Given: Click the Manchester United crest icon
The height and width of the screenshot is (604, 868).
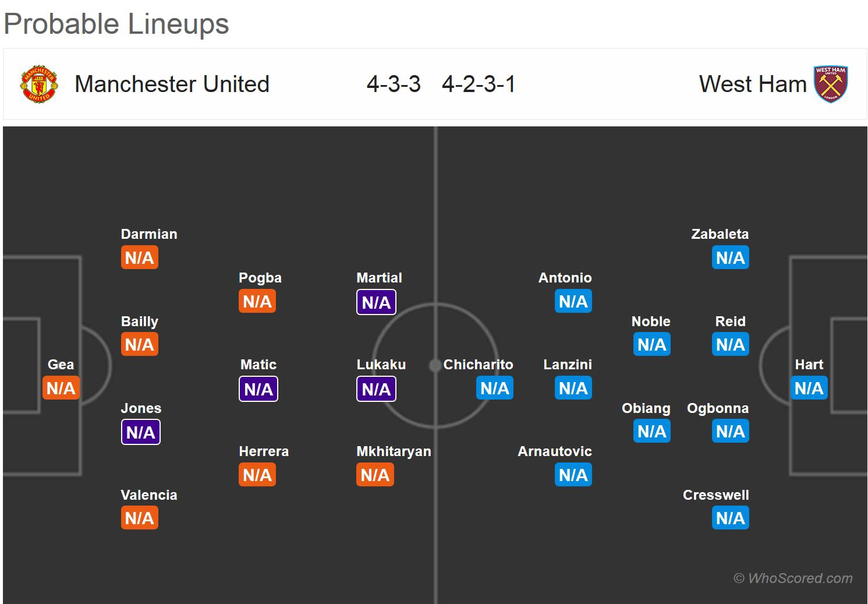Looking at the screenshot, I should pos(39,84).
